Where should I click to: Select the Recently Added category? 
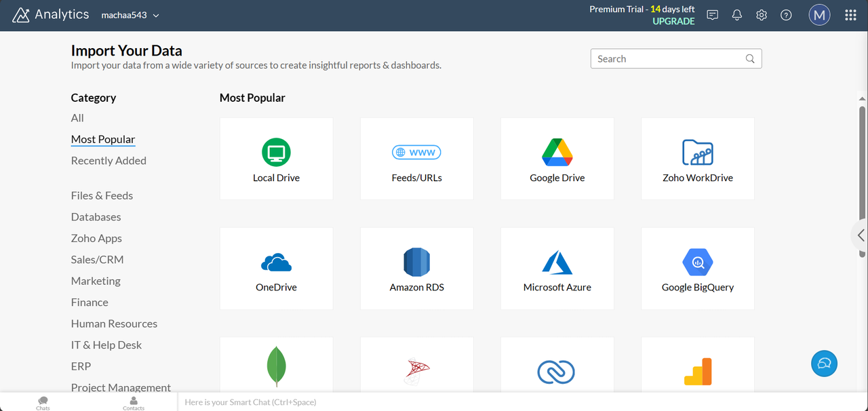108,161
